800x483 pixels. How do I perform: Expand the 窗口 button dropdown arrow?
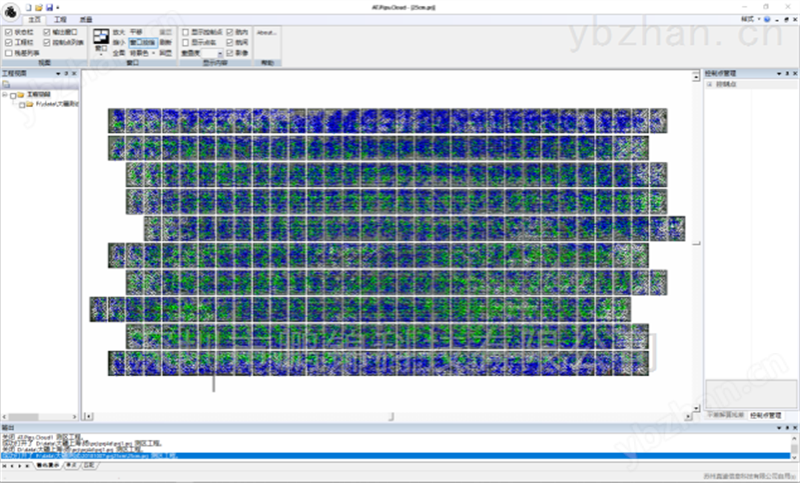[101, 54]
